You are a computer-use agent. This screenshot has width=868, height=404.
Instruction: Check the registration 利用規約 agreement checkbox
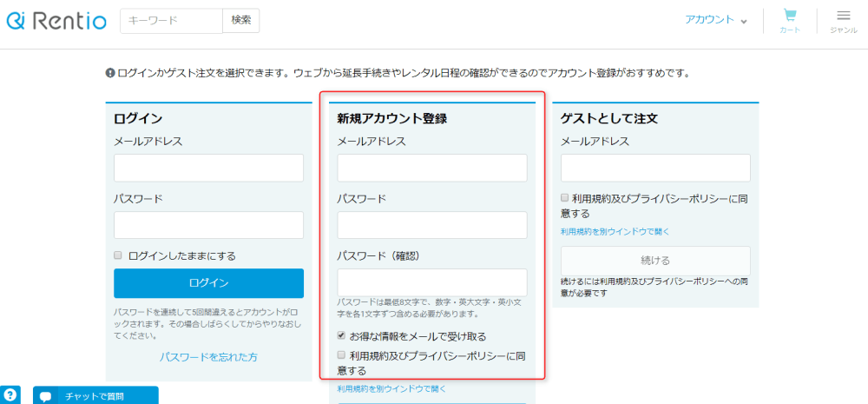click(341, 354)
